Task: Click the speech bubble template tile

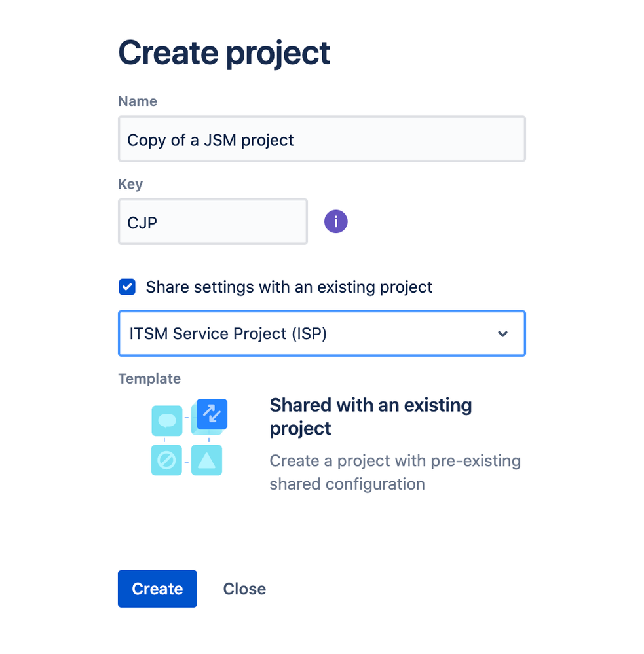Action: pyautogui.click(x=167, y=420)
